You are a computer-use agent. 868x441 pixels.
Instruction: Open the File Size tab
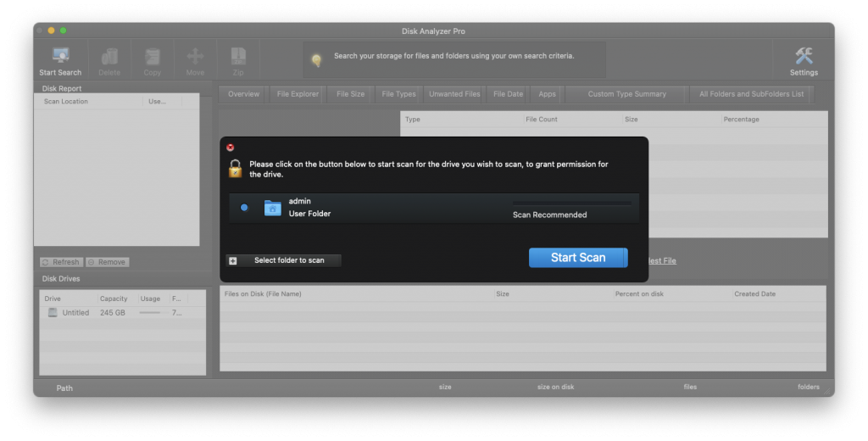(x=350, y=94)
